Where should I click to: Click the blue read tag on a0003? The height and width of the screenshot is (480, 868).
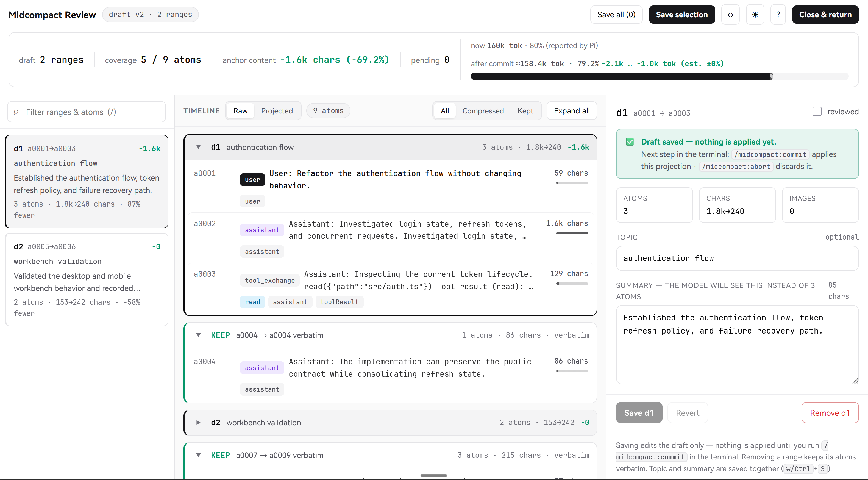tap(252, 302)
